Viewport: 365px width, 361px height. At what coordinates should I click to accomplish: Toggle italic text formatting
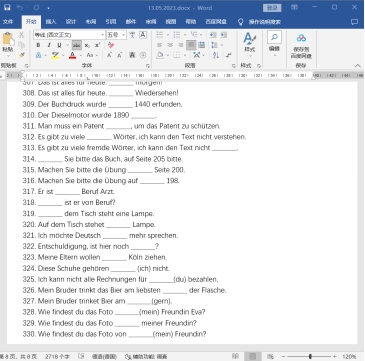tap(49, 45)
